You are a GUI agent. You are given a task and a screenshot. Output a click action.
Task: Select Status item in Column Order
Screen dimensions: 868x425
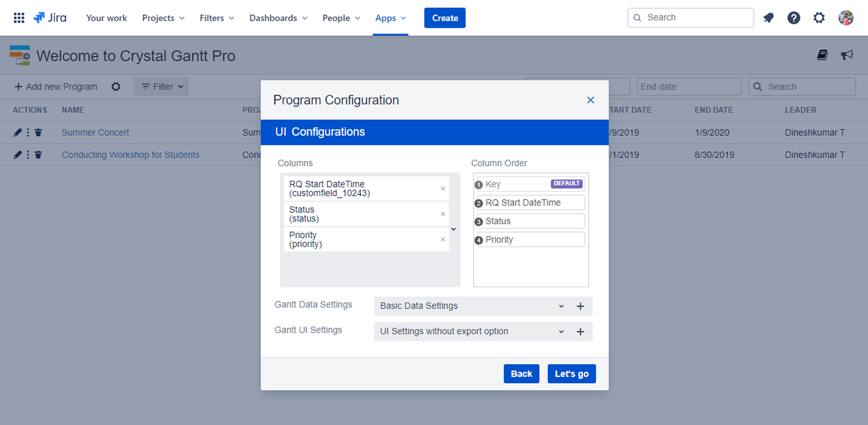coord(531,221)
